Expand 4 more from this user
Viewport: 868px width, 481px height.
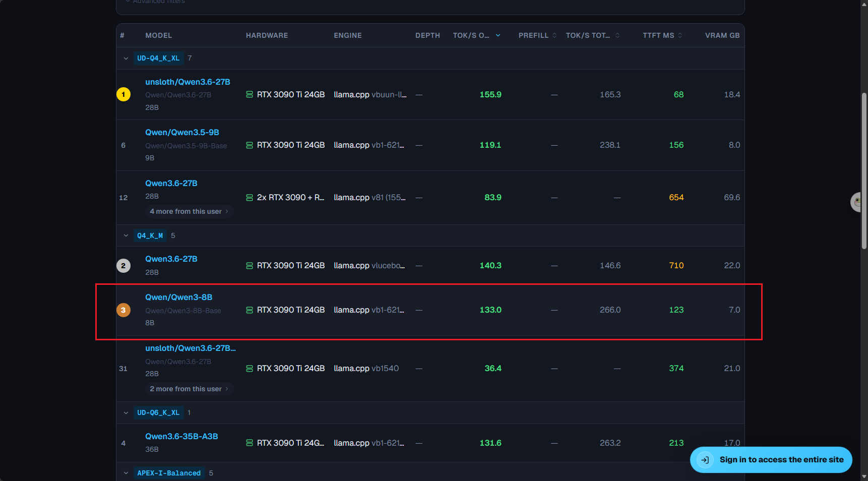point(190,211)
